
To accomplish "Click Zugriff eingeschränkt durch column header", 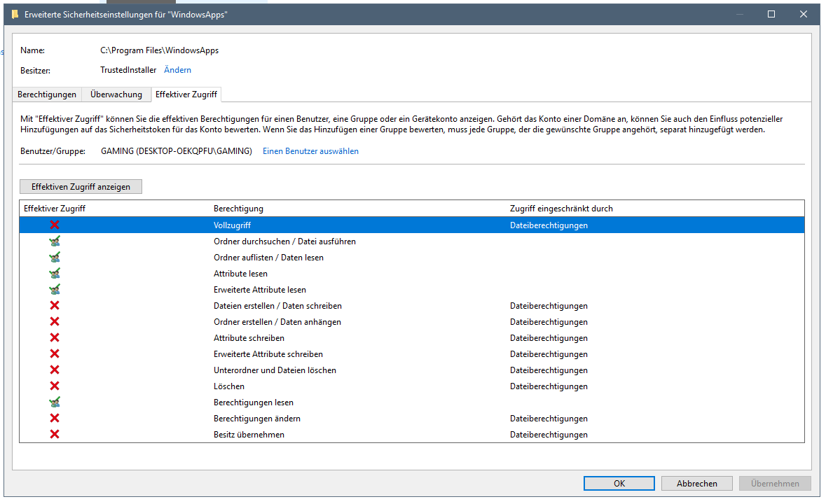I will pyautogui.click(x=562, y=209).
